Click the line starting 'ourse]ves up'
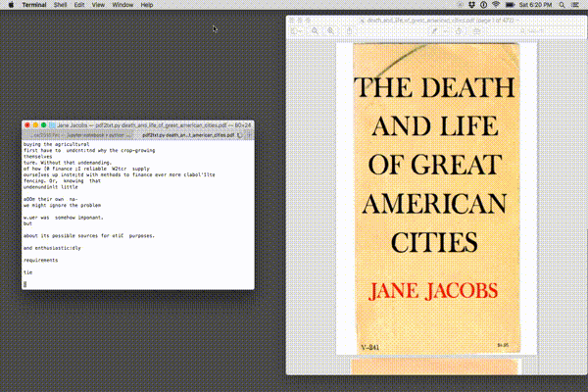 (119, 174)
